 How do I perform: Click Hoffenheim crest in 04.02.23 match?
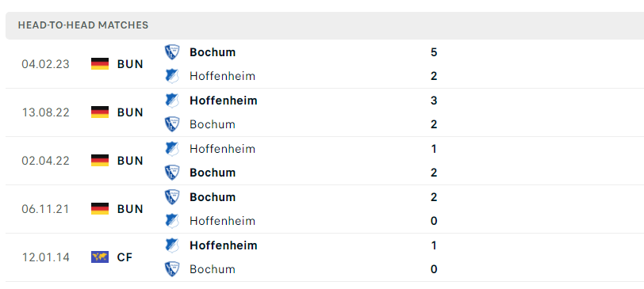click(172, 76)
